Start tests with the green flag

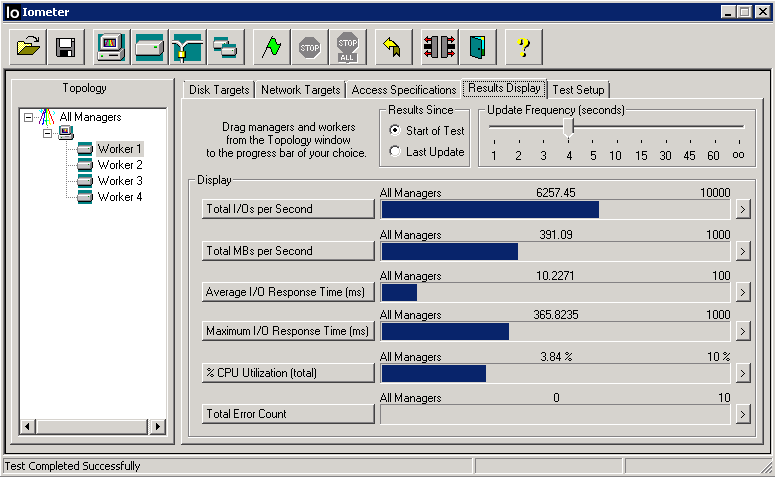tap(271, 47)
